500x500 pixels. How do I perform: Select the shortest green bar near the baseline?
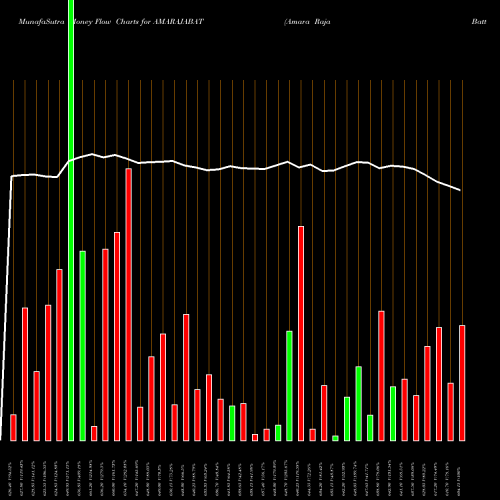coord(335,438)
